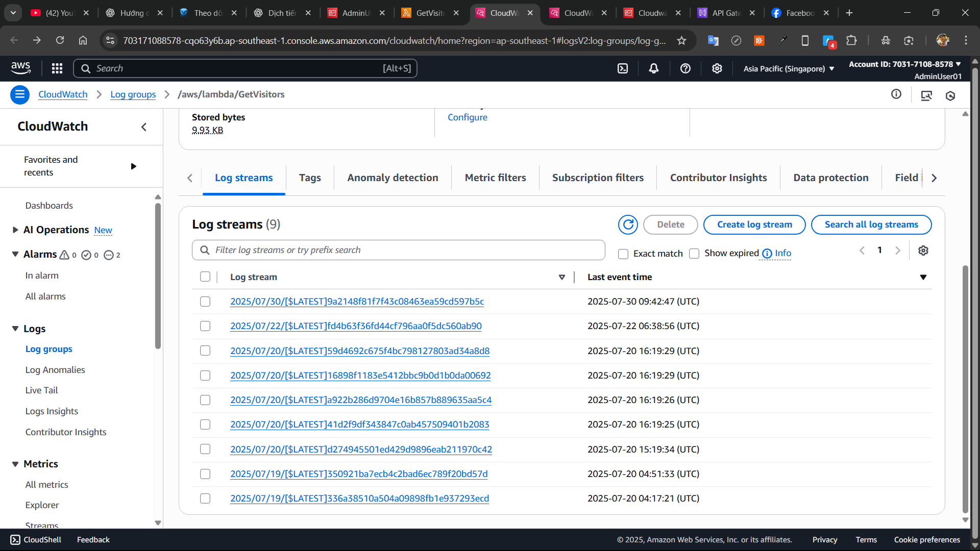This screenshot has height=551, width=980.
Task: Open CloudShell icon in top bar
Action: [623, 68]
